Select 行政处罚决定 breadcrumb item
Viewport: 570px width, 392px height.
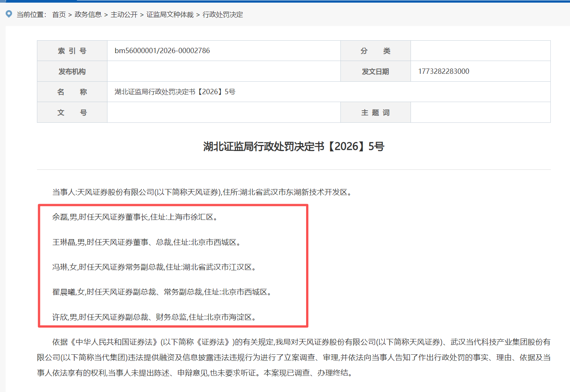pos(223,15)
